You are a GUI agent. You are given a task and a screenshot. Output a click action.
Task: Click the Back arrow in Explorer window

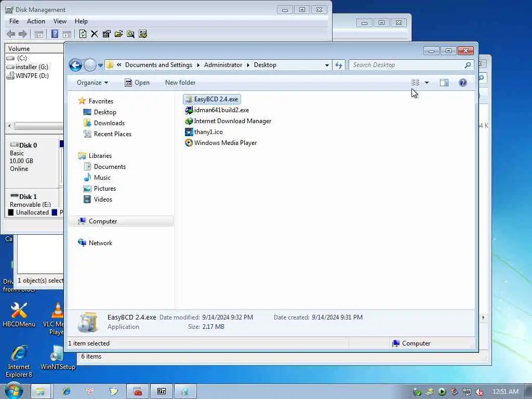tap(75, 65)
